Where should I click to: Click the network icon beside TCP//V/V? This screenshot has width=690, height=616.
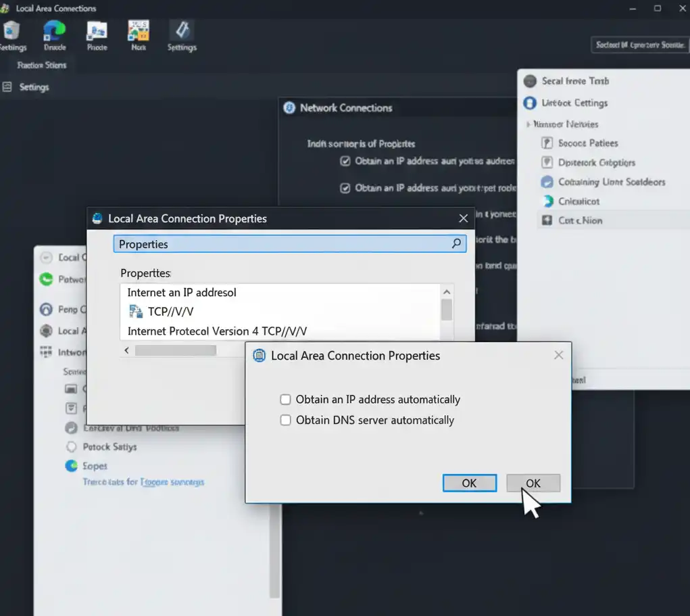(136, 312)
